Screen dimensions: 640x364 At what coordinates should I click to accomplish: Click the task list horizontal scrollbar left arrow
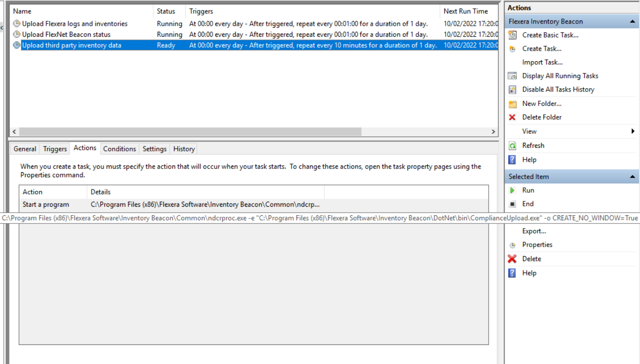click(15, 131)
